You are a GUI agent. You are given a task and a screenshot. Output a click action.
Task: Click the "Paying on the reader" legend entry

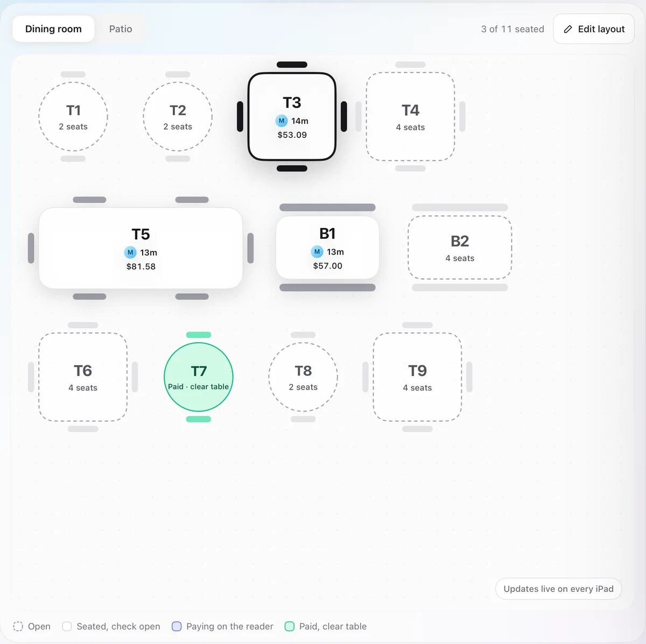222,626
